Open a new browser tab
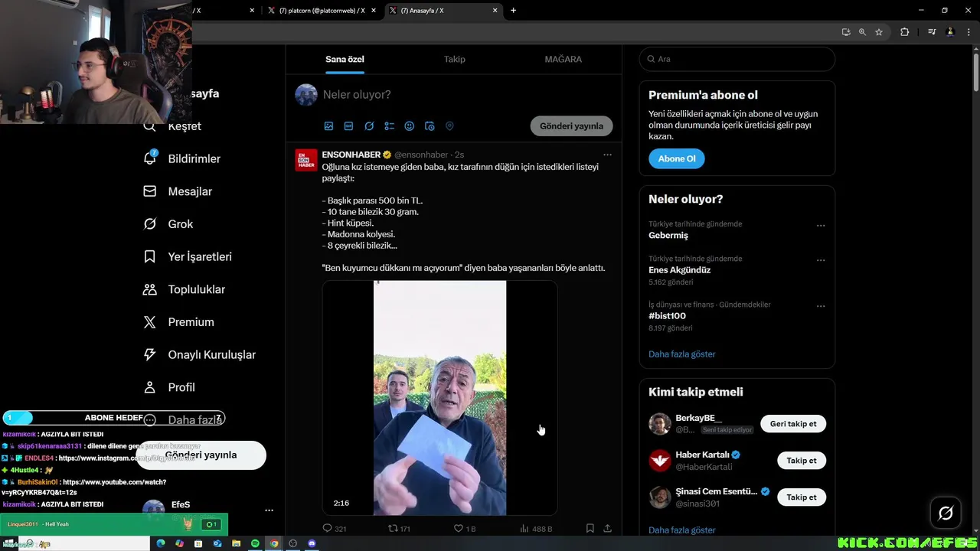The width and height of the screenshot is (980, 551). 513,11
